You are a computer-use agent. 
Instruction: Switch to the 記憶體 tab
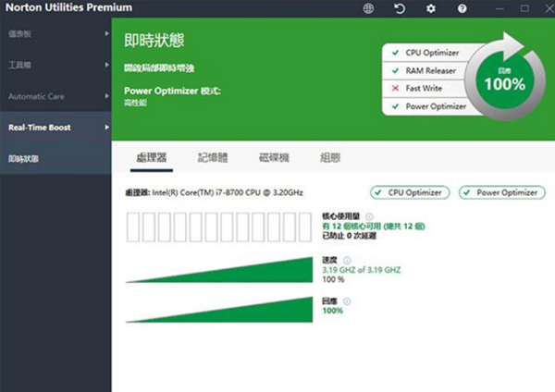pos(213,158)
